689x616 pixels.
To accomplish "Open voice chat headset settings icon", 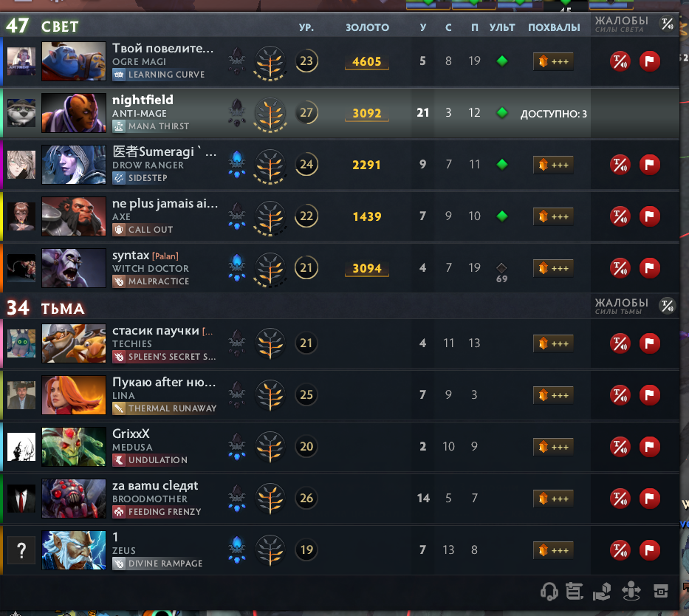I will [549, 591].
